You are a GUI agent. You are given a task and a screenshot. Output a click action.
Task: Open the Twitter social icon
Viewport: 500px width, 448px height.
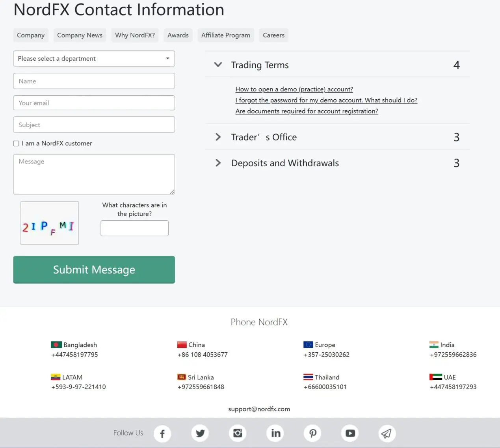coord(200,433)
